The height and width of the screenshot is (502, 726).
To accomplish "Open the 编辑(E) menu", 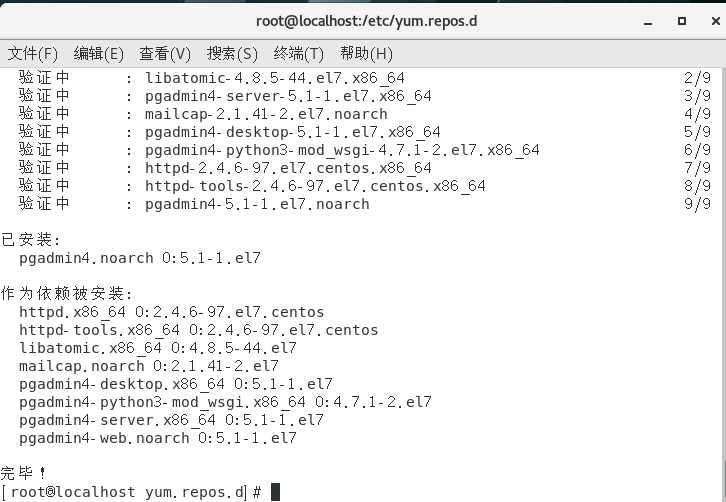I will (x=99, y=54).
